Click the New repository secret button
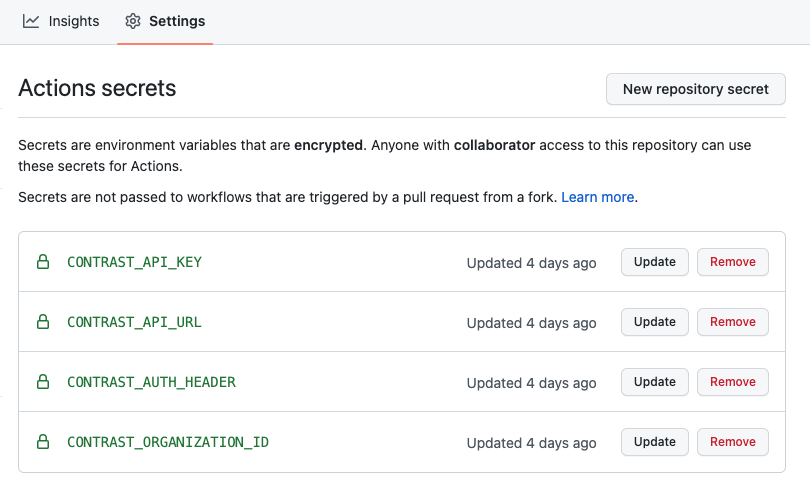This screenshot has height=492, width=810. (x=695, y=89)
